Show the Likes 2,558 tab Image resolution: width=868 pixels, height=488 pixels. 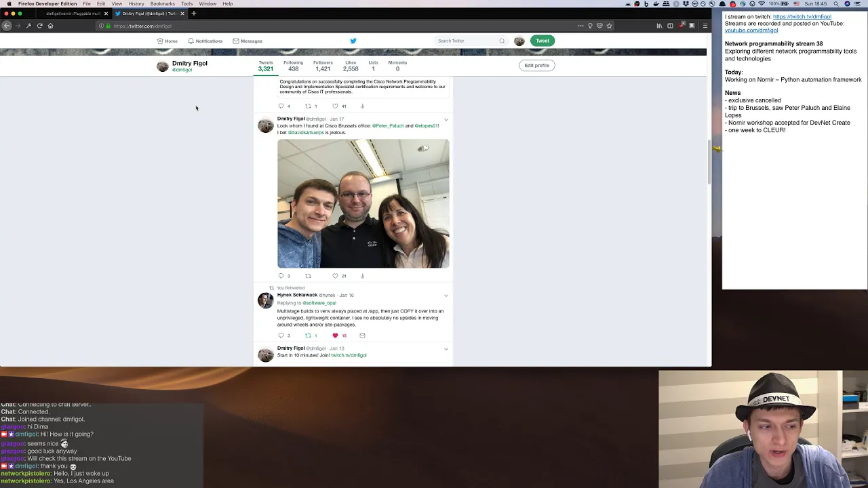coord(351,66)
